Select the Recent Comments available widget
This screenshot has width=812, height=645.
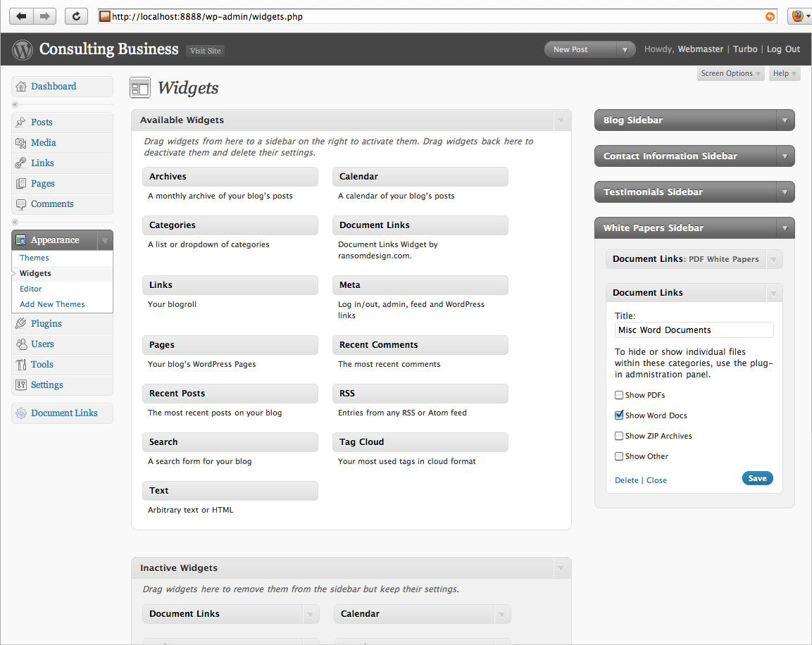click(x=420, y=345)
